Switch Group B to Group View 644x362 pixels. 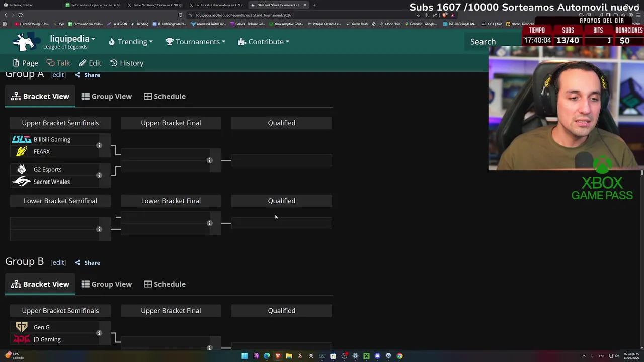coord(107,284)
